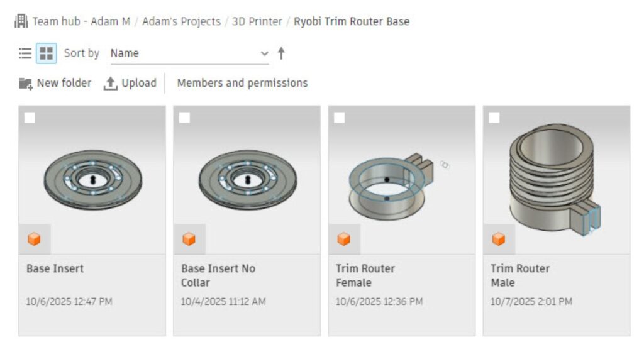Click the Trim Router Male file name
This screenshot has width=644, height=364.
point(519,275)
